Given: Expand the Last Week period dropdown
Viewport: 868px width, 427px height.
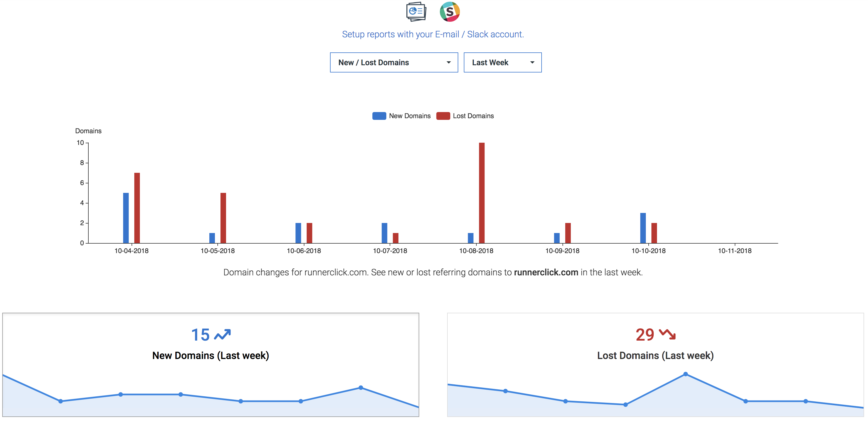Looking at the screenshot, I should (x=502, y=62).
